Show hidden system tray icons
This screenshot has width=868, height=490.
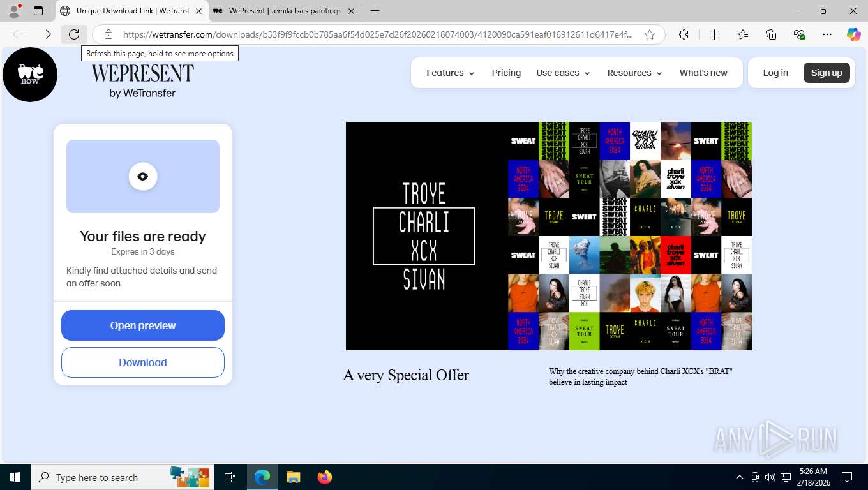tap(740, 477)
